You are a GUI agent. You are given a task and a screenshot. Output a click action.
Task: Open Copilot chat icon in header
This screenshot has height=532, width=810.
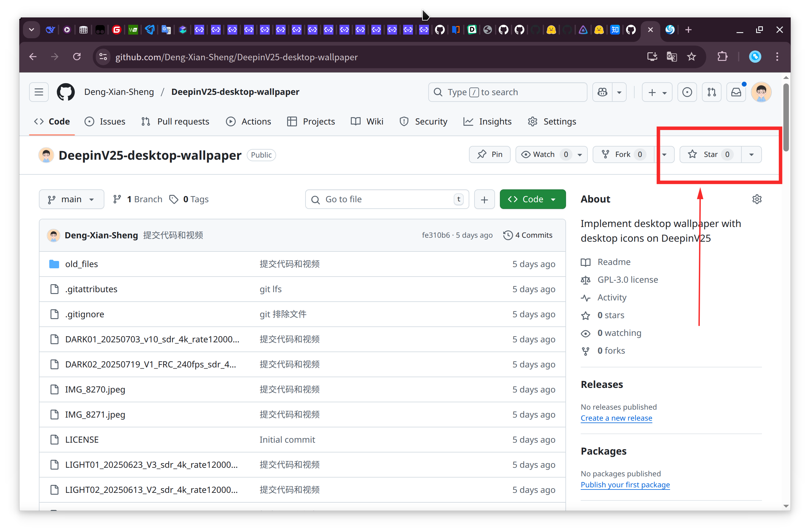(602, 92)
